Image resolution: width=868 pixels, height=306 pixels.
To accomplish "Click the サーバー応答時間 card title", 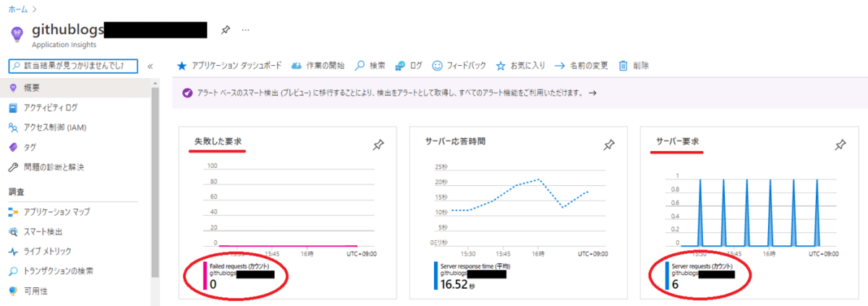I will tap(456, 141).
